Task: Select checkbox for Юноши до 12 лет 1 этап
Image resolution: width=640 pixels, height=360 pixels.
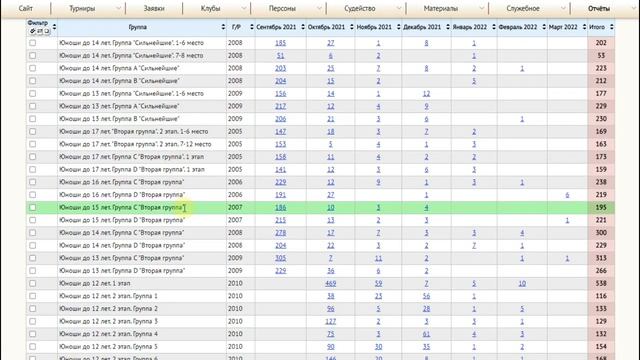Action: (x=33, y=283)
